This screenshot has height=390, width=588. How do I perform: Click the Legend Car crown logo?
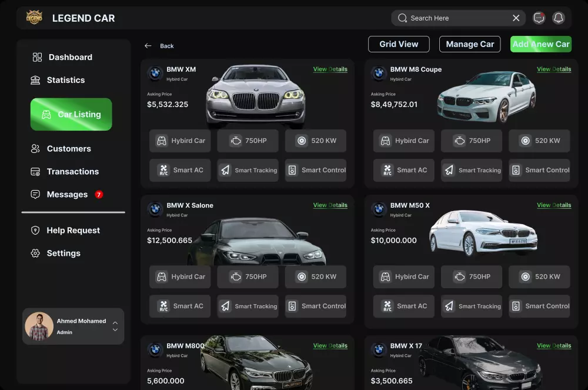pos(34,18)
